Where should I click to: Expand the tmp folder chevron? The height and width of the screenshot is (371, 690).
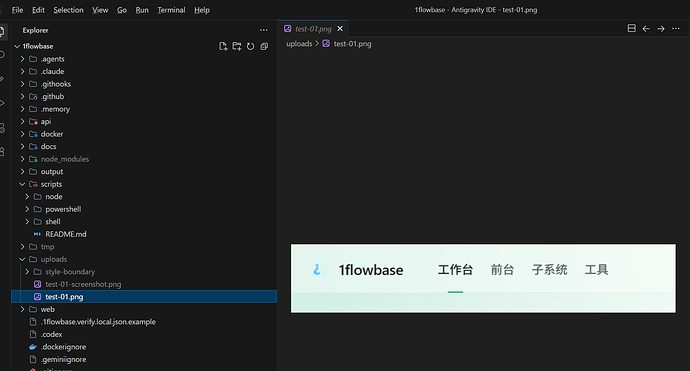[22, 247]
